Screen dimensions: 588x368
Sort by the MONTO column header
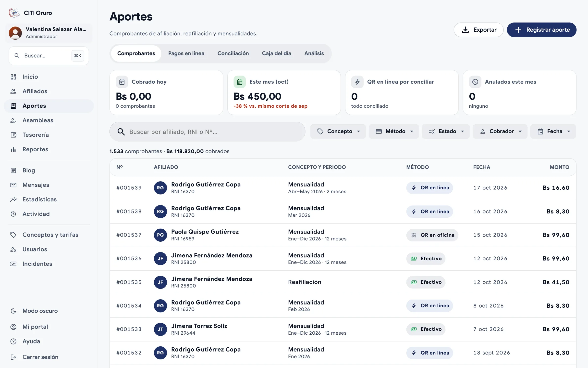[x=560, y=167]
